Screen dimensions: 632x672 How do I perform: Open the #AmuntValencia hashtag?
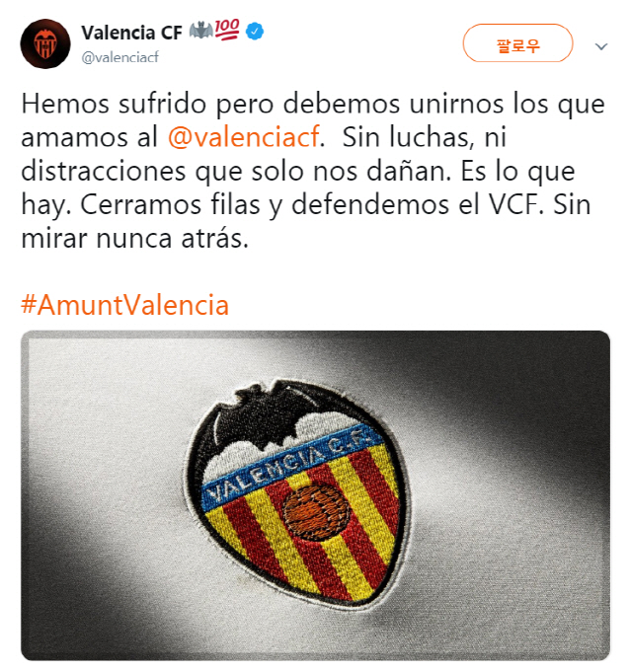[124, 305]
